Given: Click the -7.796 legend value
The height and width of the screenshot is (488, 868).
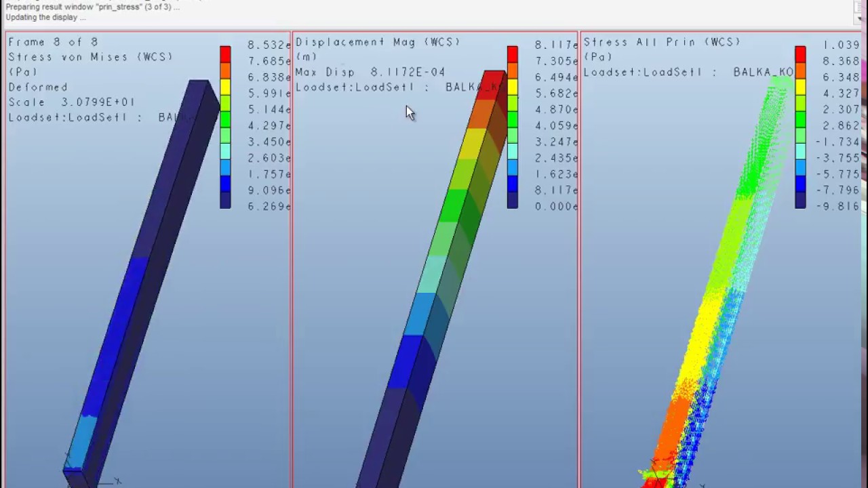Looking at the screenshot, I should pos(839,190).
